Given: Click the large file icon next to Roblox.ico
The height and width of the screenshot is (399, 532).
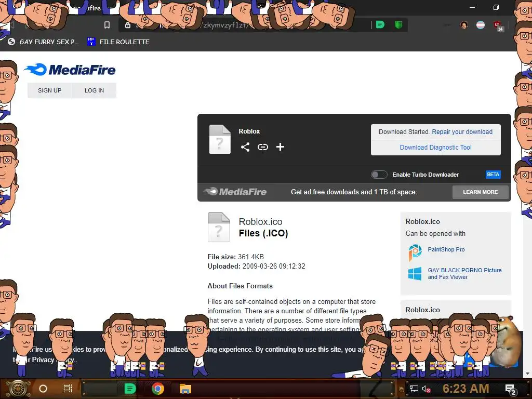Looking at the screenshot, I should tap(219, 227).
